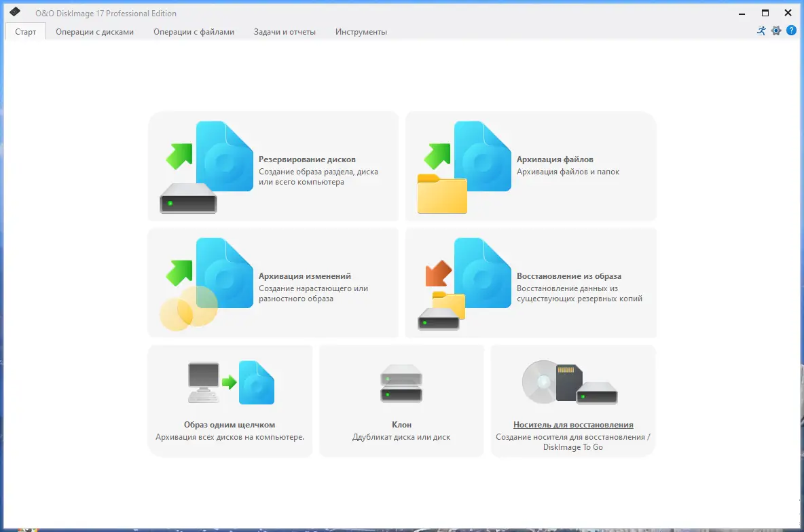This screenshot has width=804, height=532.
Task: Switch to the Задачи и отчеты tab
Action: 284,31
